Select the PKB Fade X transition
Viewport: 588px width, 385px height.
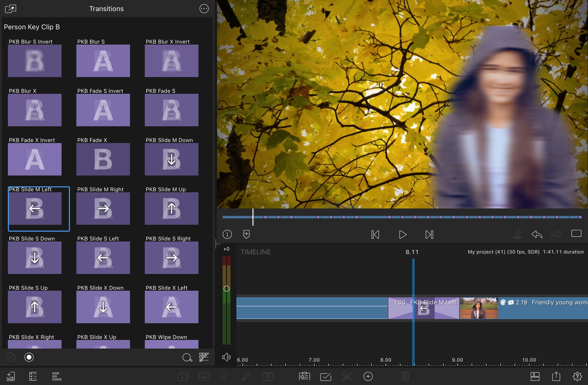point(103,159)
